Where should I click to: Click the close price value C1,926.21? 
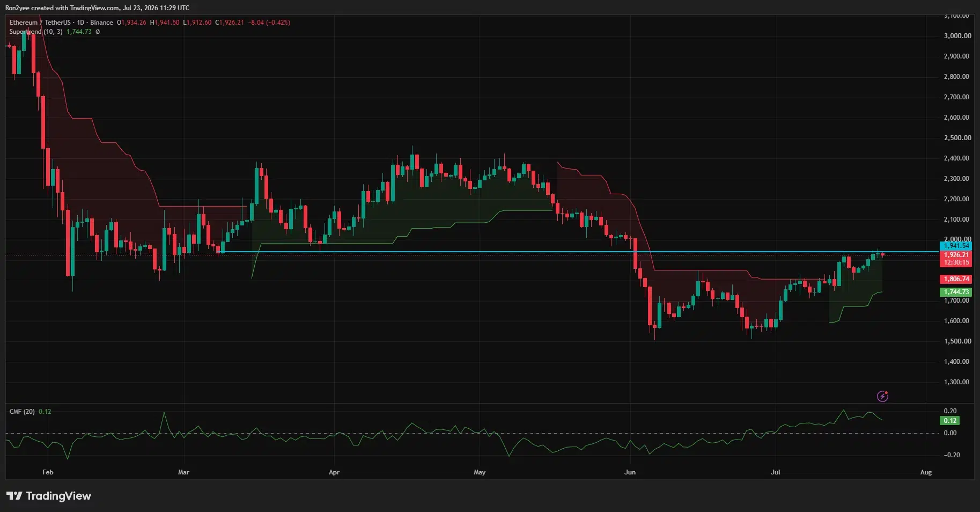click(x=230, y=23)
